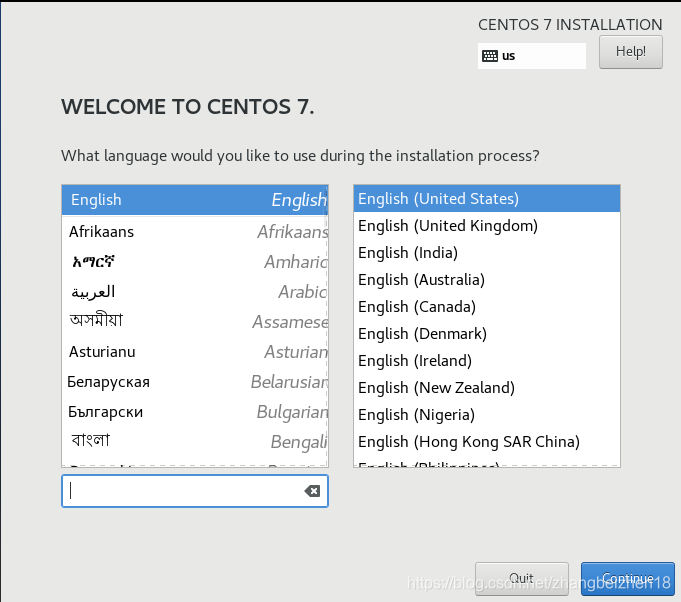Viewport: 681px width, 602px height.
Task: Choose English (India) locale
Action: click(487, 253)
